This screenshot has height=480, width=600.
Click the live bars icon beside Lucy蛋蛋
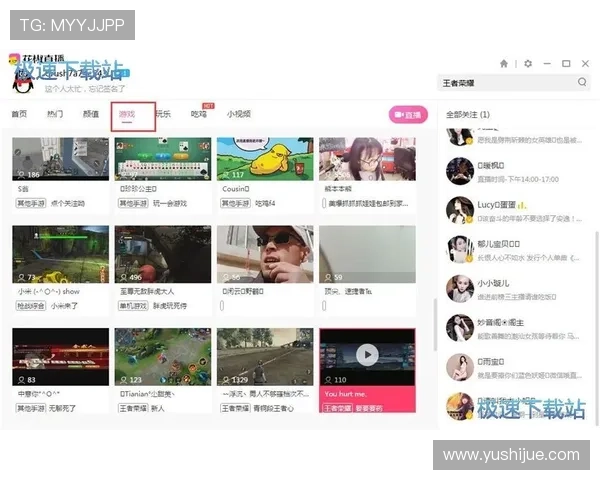point(522,206)
